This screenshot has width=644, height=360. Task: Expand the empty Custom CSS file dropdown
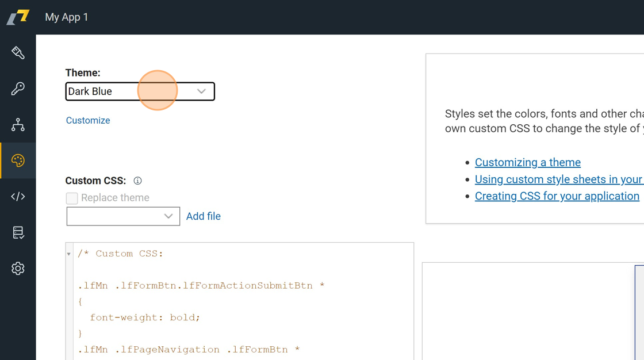[123, 216]
